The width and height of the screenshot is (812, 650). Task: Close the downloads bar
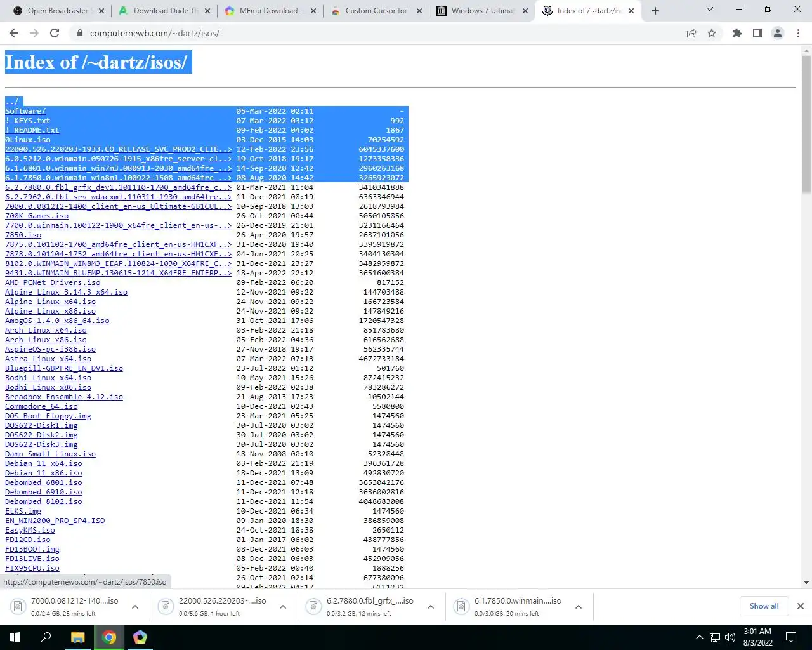click(801, 606)
